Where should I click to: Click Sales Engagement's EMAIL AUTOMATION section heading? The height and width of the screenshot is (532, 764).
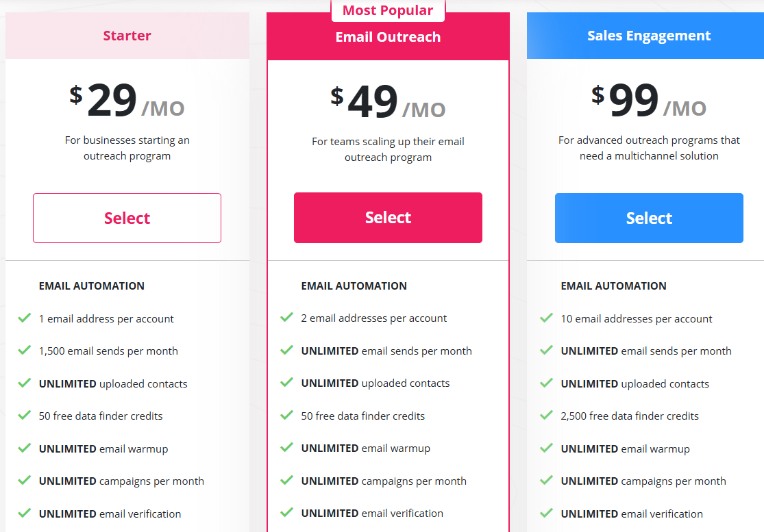(613, 286)
